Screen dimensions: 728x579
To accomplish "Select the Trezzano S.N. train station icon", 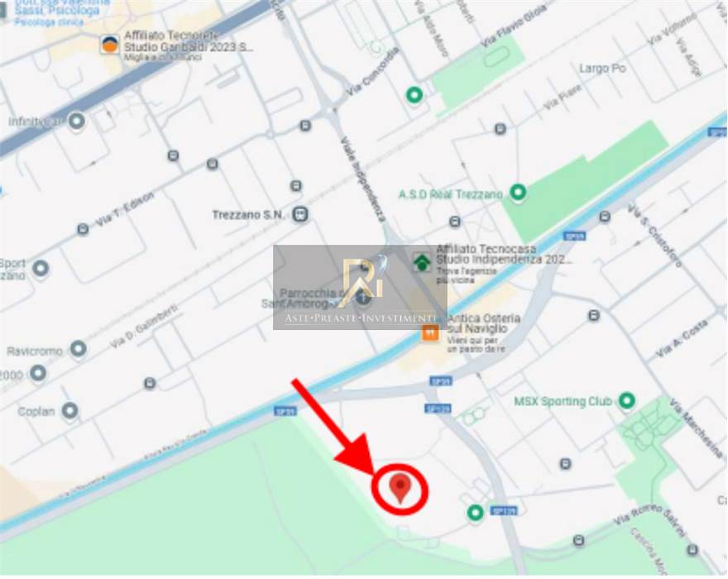I will (300, 214).
